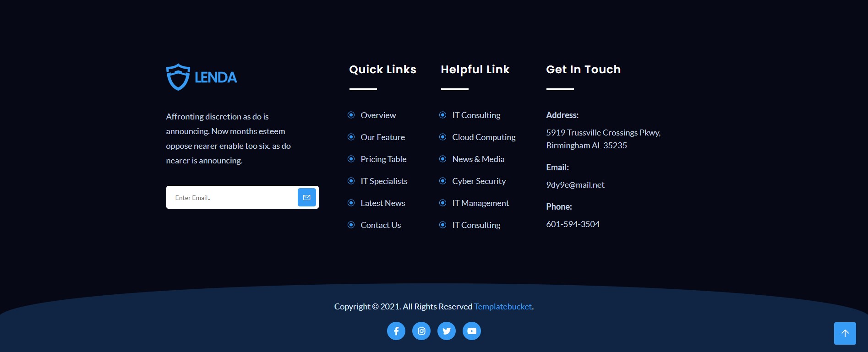Click the LENDA shield logo
The width and height of the screenshot is (868, 352).
click(x=202, y=77)
